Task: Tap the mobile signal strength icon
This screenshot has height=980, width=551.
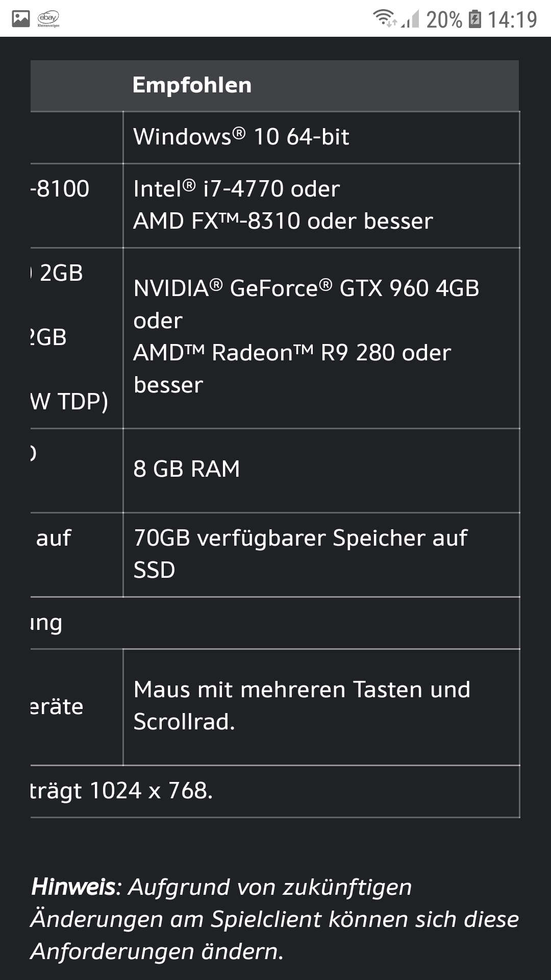Action: (x=410, y=19)
